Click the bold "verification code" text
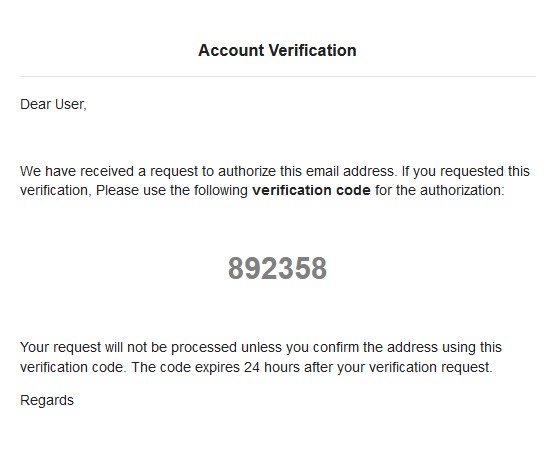The height and width of the screenshot is (462, 556). [x=311, y=190]
